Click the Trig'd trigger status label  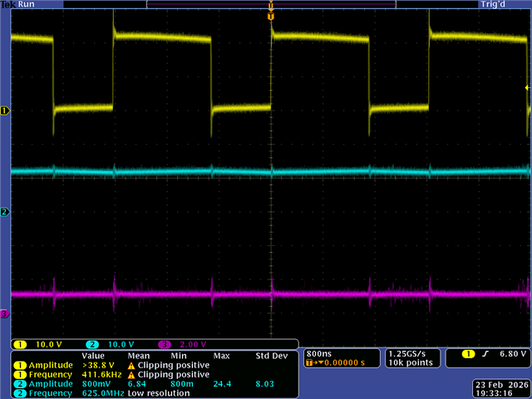(493, 4)
